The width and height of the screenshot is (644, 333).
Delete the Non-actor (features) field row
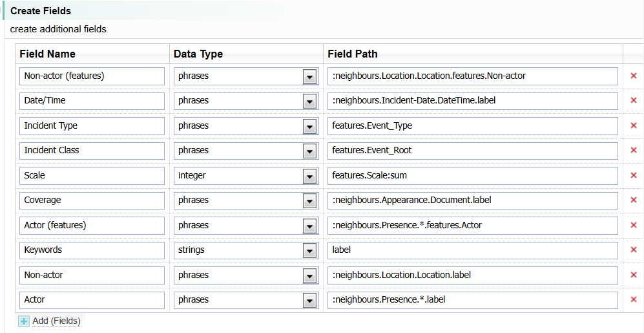pos(633,76)
